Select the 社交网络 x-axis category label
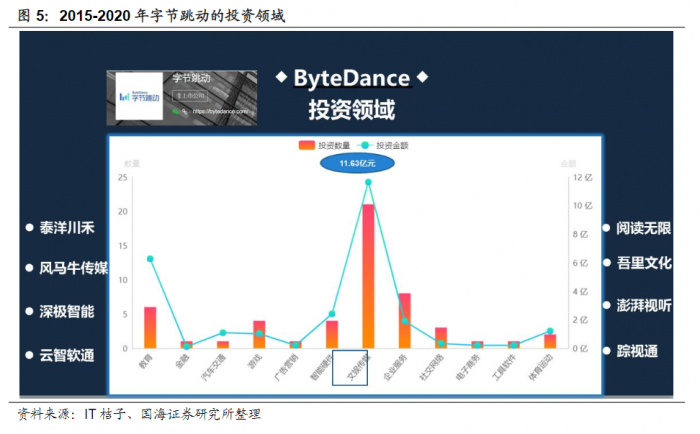The image size is (700, 434). tap(432, 367)
